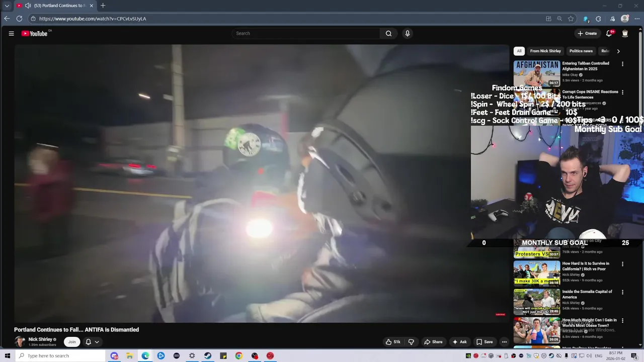
Task: Open Inside the Somalia Capital thumbnail
Action: (536, 301)
